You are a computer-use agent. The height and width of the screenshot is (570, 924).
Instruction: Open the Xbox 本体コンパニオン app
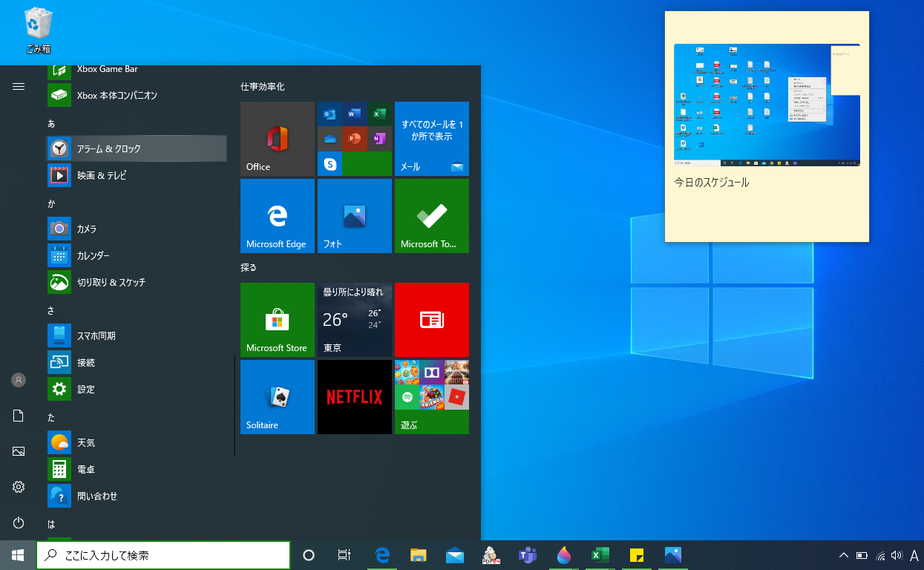click(137, 95)
